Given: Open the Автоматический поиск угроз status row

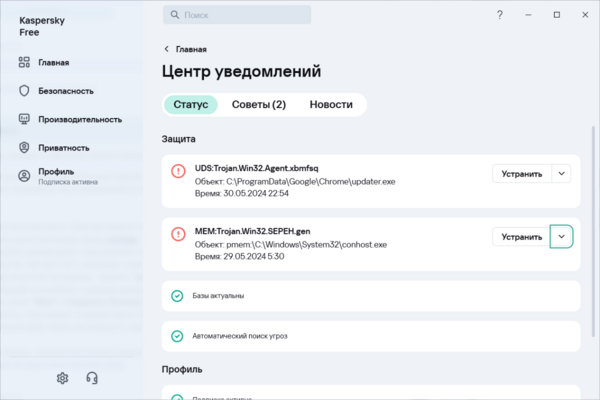Looking at the screenshot, I should click(371, 336).
